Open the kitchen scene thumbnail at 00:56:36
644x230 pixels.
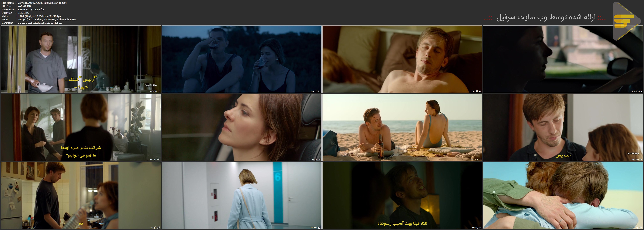(81, 195)
